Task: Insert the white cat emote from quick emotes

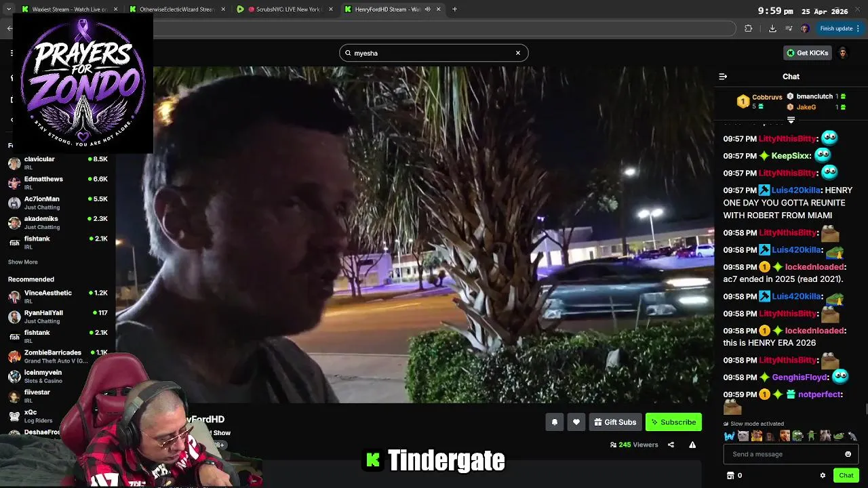Action: click(743, 436)
